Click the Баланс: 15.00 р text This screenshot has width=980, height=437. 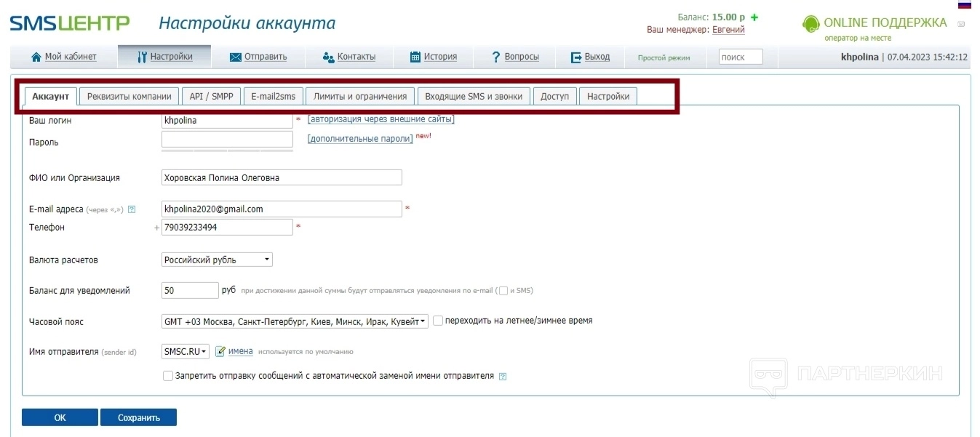point(711,17)
